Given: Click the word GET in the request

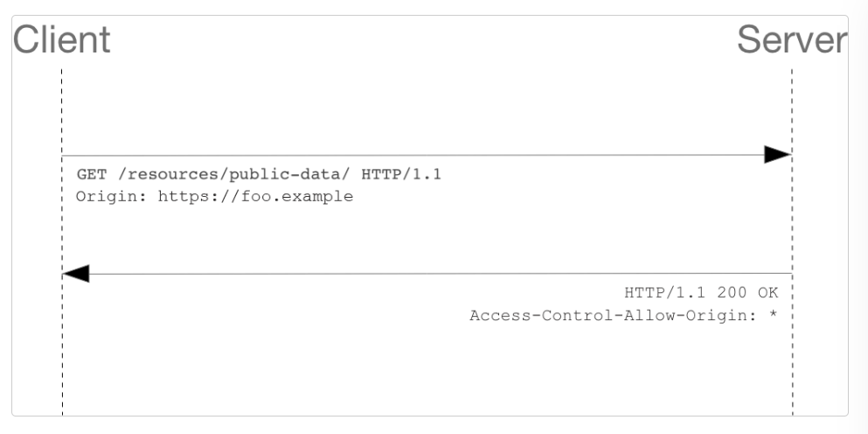Looking at the screenshot, I should [x=91, y=175].
